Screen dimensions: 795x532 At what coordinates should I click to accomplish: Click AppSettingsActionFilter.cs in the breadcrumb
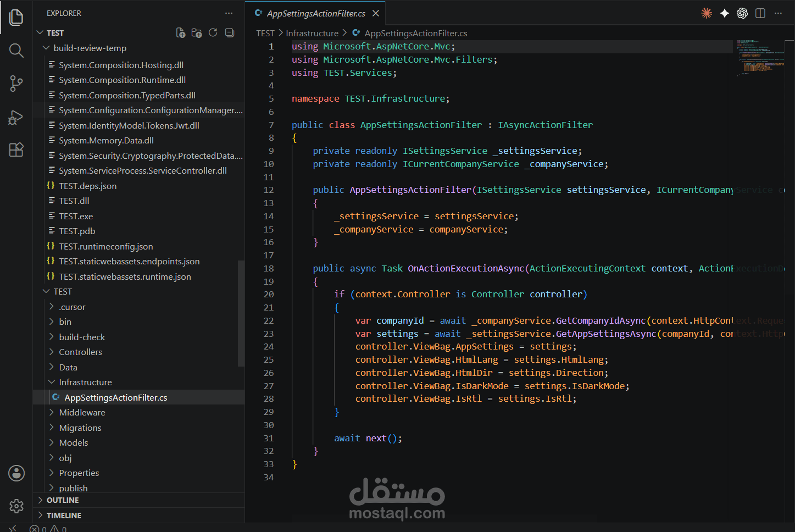416,34
